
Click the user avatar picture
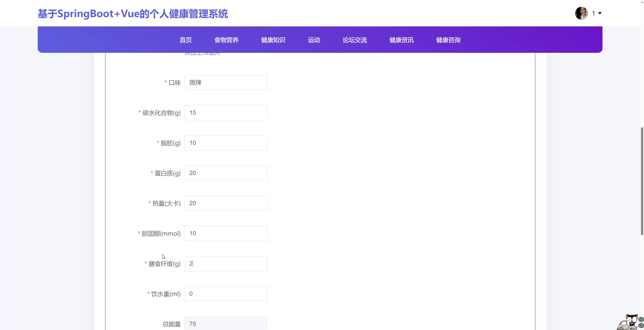point(581,13)
